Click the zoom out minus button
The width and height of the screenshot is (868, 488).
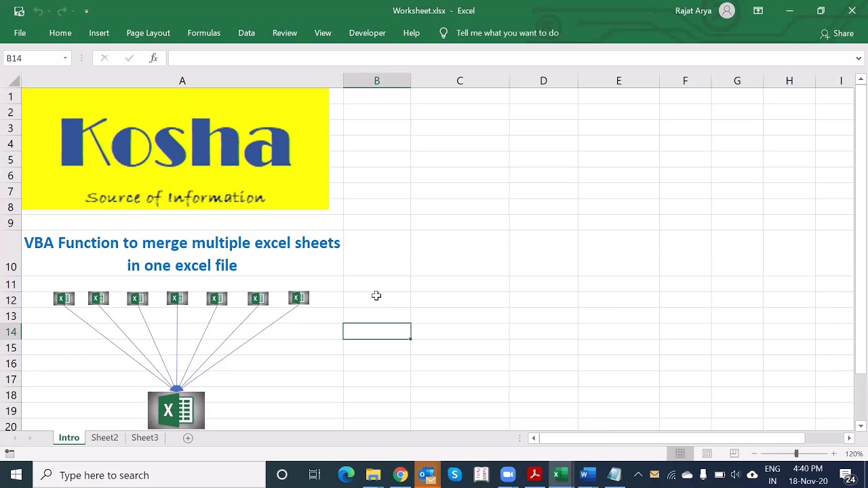[x=754, y=453]
